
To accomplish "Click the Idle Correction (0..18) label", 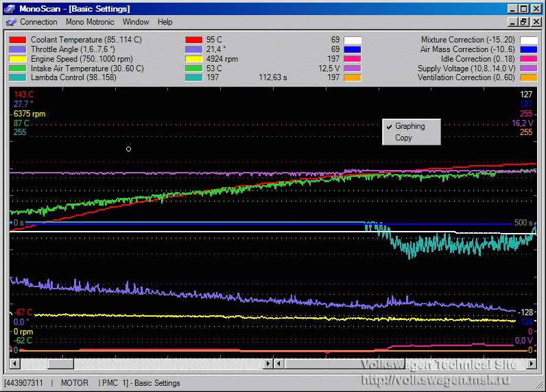I will pos(477,59).
